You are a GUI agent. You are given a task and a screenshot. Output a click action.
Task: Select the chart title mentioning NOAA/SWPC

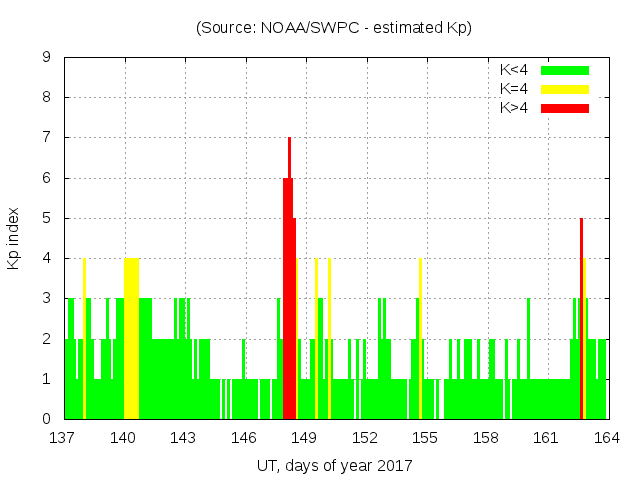(x=333, y=28)
